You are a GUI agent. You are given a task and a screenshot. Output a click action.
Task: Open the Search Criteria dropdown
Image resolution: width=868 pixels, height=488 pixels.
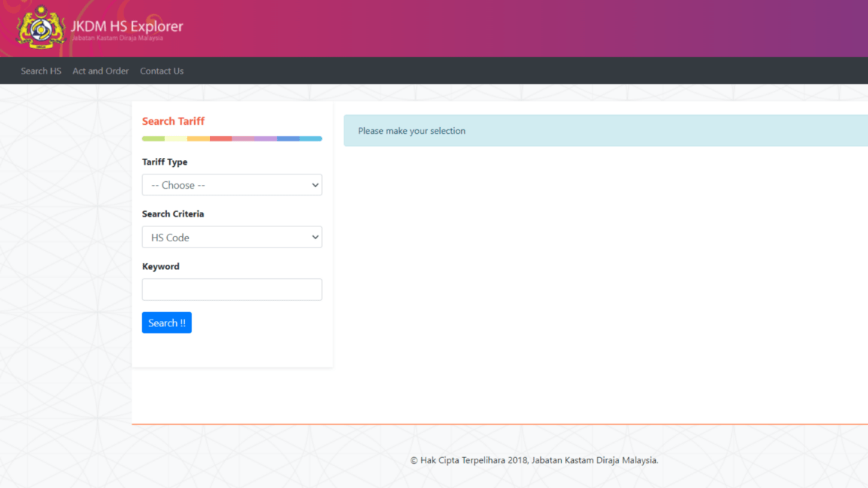[x=232, y=237]
